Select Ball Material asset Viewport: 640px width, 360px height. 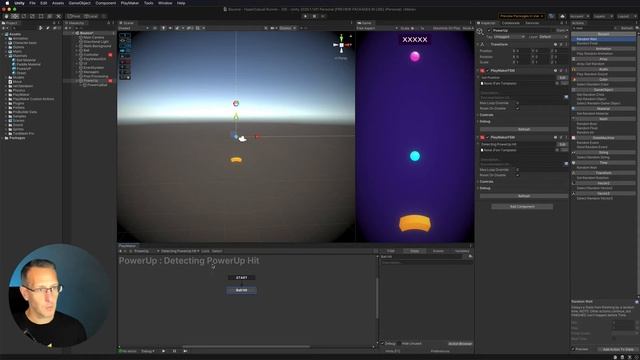[25, 60]
